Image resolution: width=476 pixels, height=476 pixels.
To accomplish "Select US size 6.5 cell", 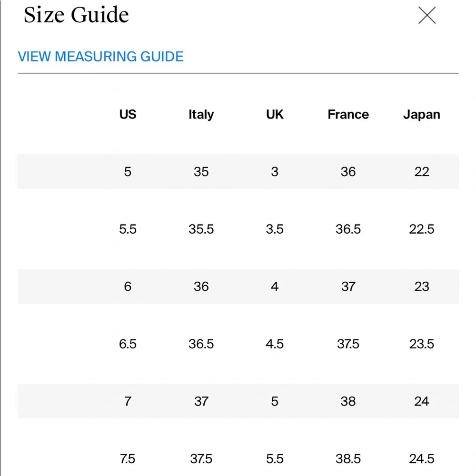I will click(x=128, y=344).
